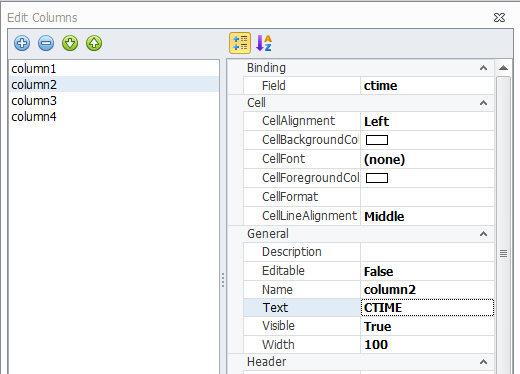Remove selected column with minus icon
The height and width of the screenshot is (374, 520).
coord(46,43)
